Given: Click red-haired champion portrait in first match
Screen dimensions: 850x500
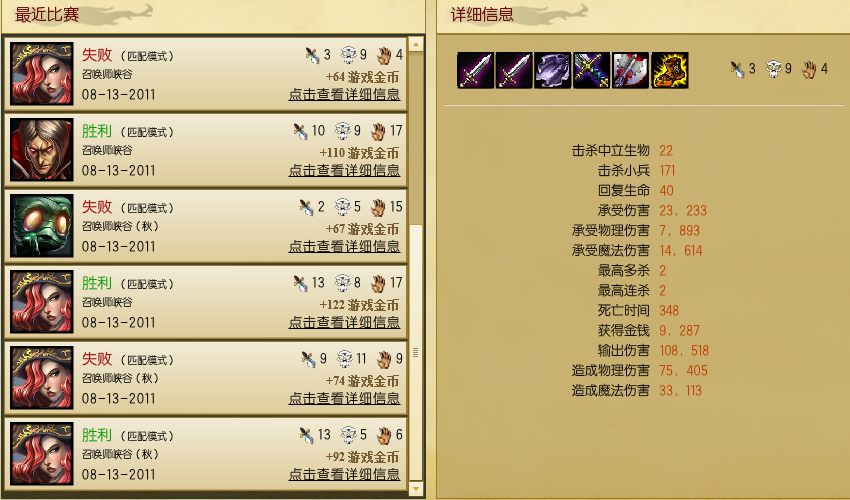Looking at the screenshot, I should coord(42,74).
